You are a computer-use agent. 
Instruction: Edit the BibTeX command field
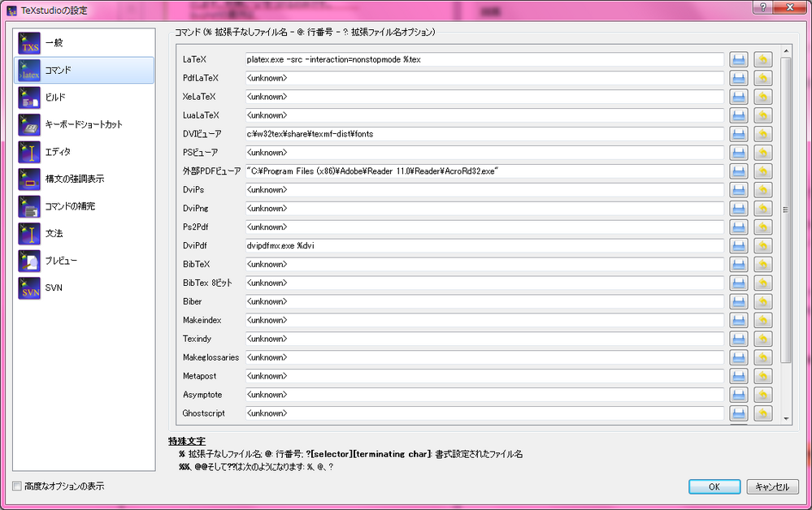click(484, 264)
